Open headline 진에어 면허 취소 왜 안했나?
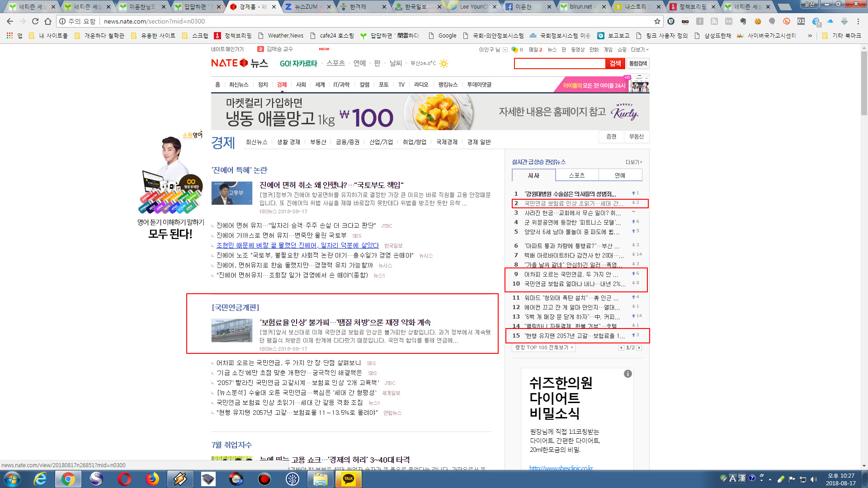 pyautogui.click(x=331, y=185)
